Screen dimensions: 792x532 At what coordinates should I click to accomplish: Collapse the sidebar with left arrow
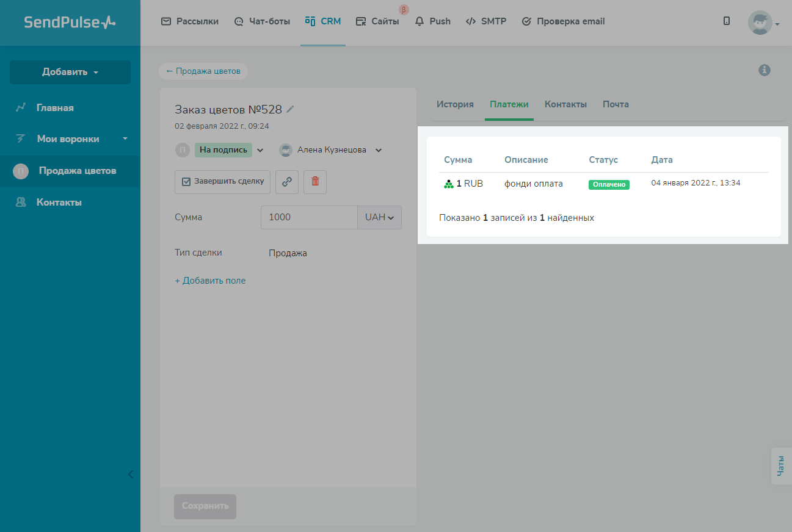(x=130, y=474)
